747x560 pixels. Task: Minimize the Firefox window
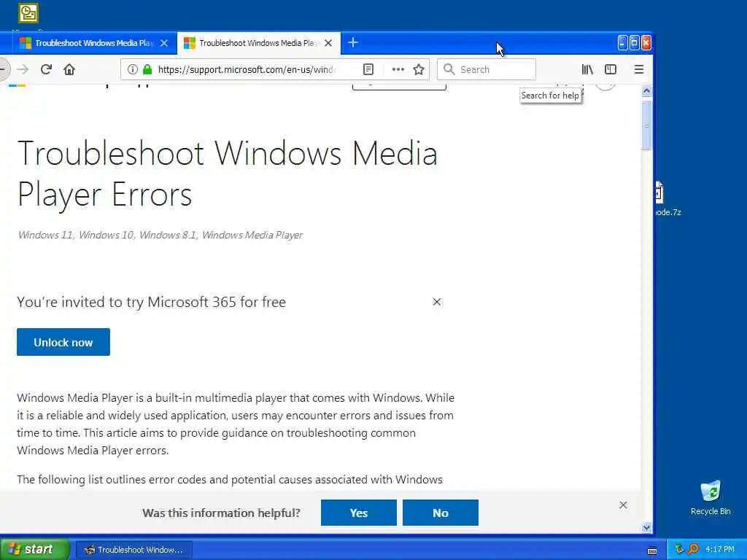(x=622, y=43)
